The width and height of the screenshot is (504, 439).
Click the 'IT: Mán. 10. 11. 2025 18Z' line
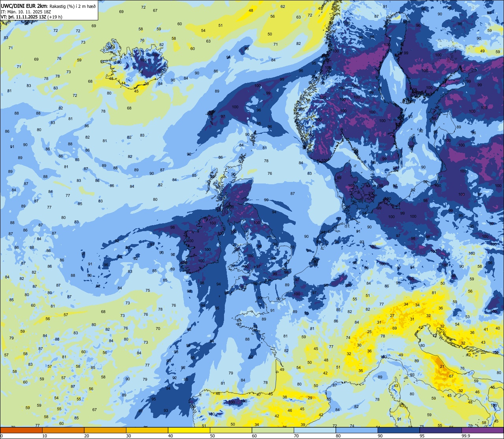pyautogui.click(x=26, y=11)
